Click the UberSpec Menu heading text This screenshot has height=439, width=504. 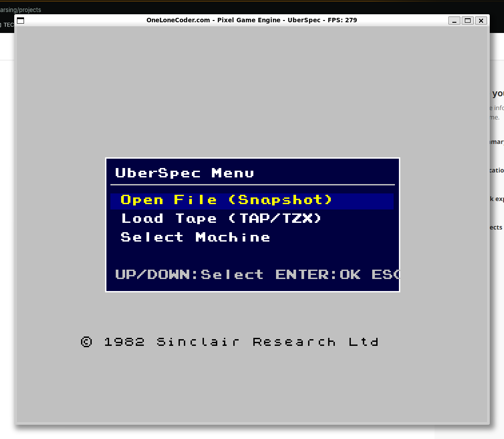click(x=184, y=173)
